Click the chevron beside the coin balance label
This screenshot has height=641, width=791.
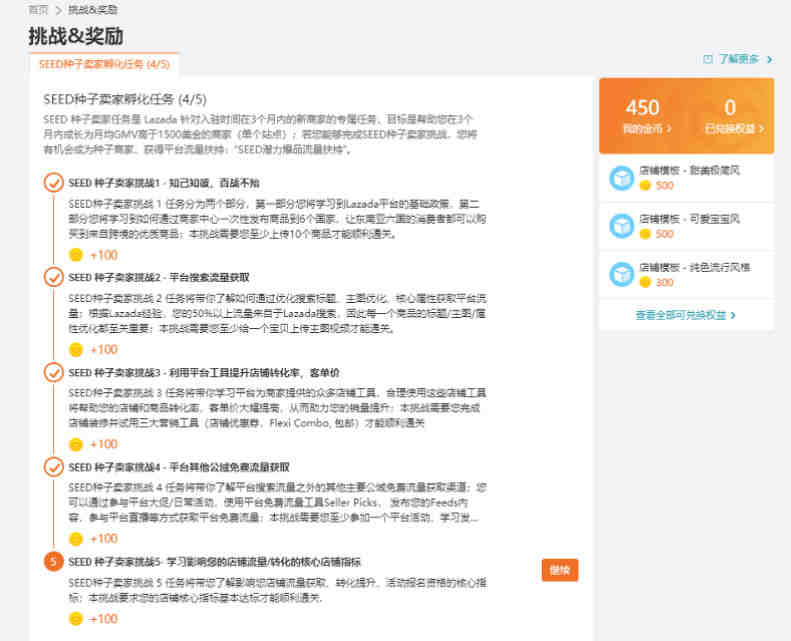click(669, 129)
